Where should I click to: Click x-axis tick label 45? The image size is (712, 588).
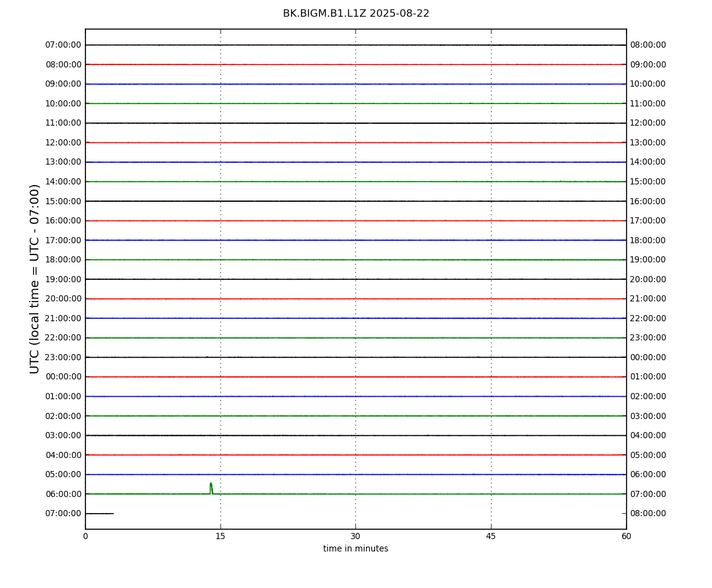point(491,536)
